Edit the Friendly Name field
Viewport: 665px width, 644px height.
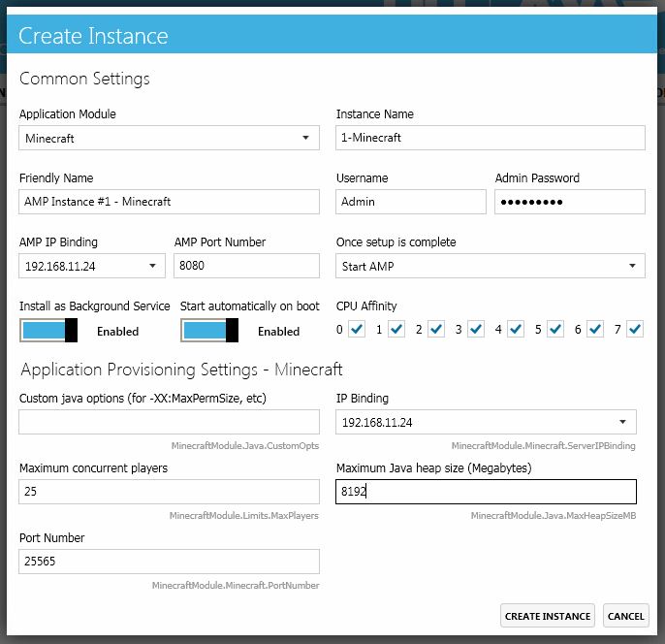click(x=169, y=202)
